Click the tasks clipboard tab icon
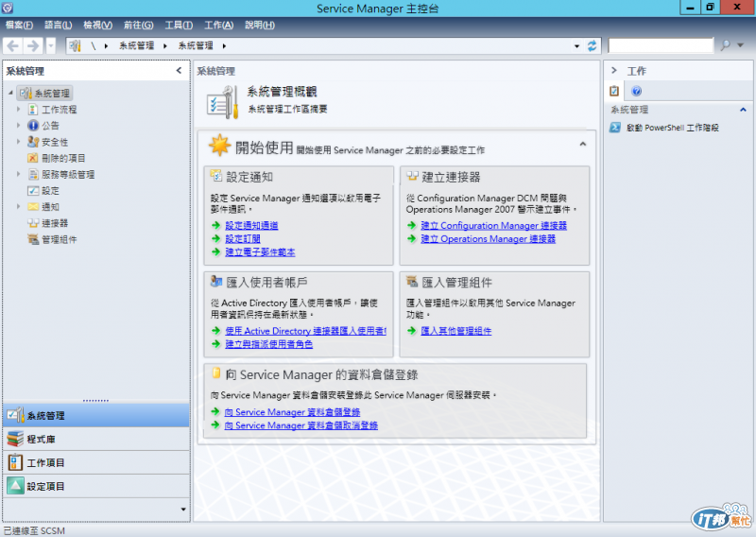Viewport: 756px width, 537px height. point(614,91)
